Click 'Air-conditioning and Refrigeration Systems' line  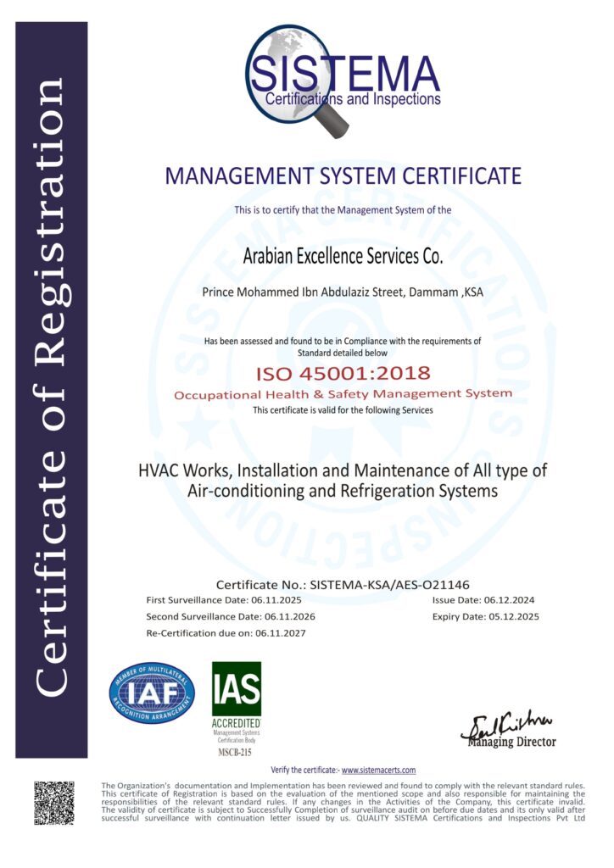(343, 491)
